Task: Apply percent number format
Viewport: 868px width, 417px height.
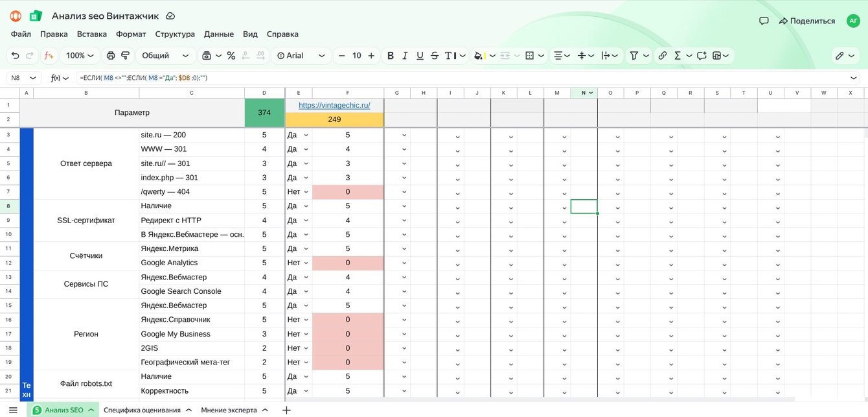Action: (x=231, y=56)
